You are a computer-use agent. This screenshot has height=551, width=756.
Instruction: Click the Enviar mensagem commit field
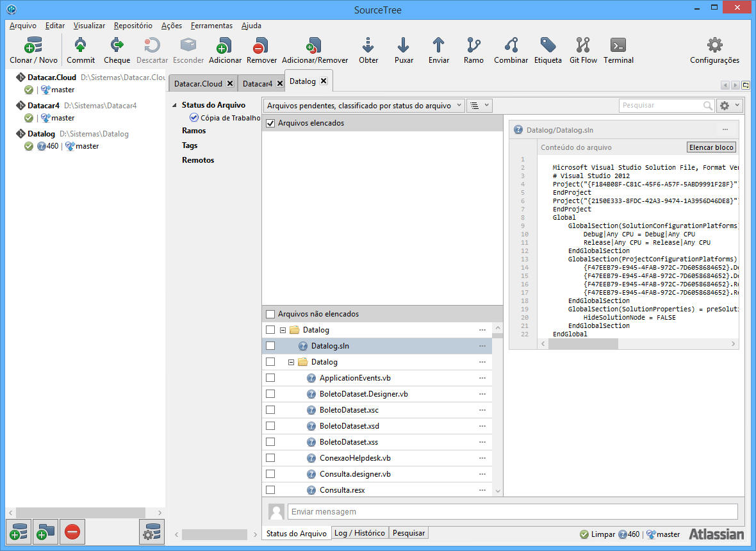(x=513, y=511)
